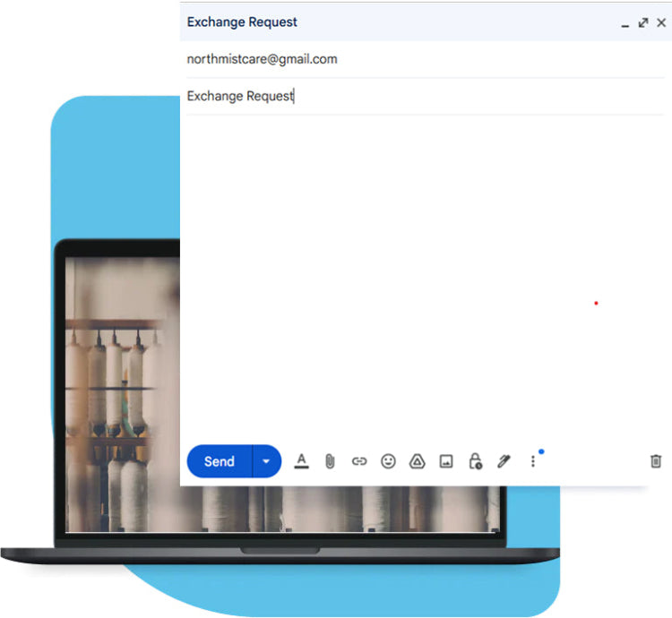Expand the compose window to full screen
The width and height of the screenshot is (672, 618).
pyautogui.click(x=643, y=22)
